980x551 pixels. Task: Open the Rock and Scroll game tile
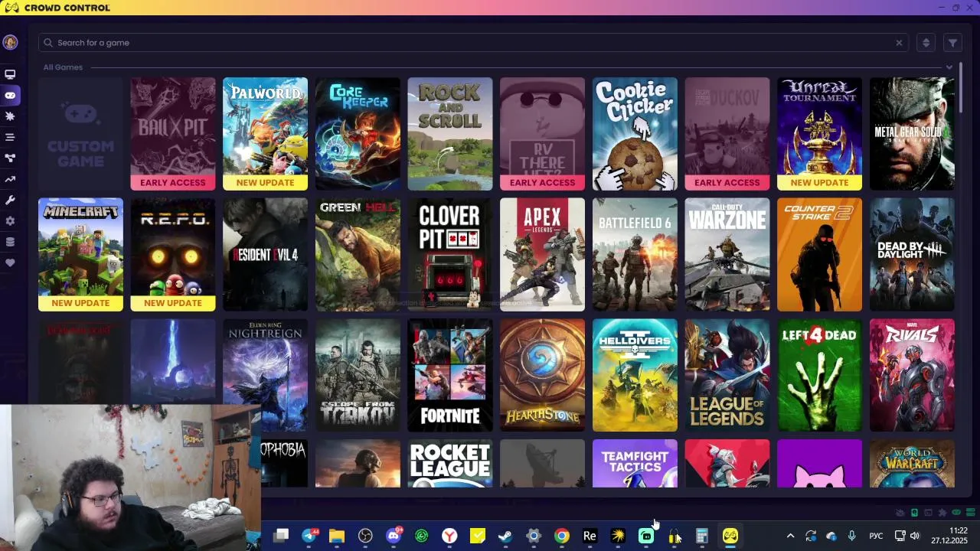pos(450,134)
